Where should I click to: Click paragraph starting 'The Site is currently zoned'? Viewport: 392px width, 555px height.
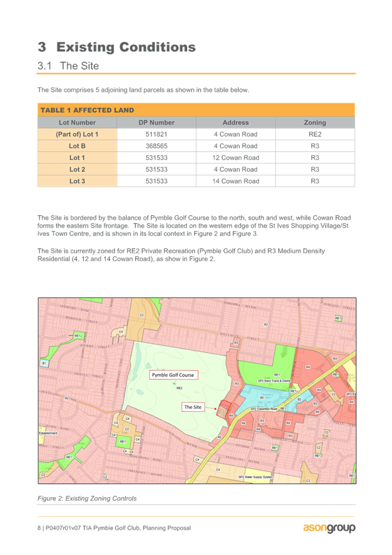(181, 255)
